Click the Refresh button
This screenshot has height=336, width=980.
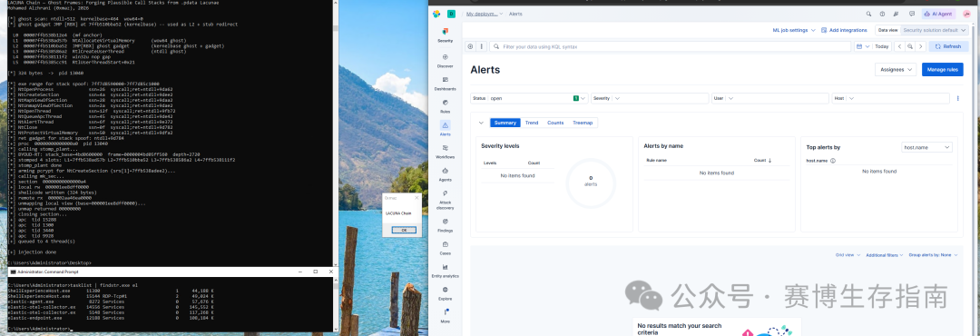[x=948, y=46]
